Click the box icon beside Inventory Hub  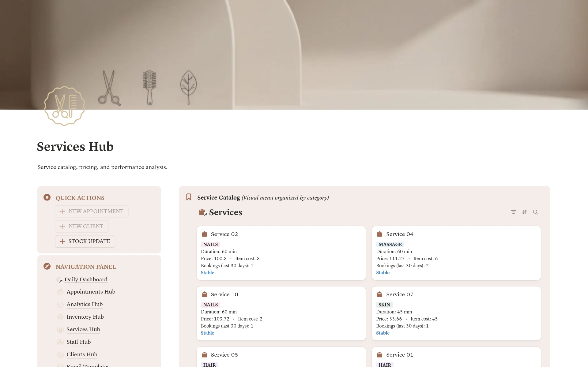tap(60, 317)
